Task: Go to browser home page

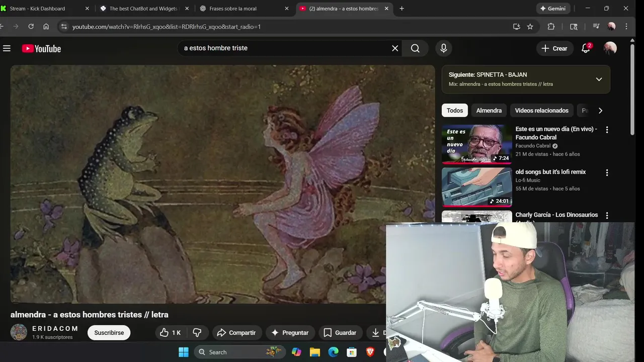Action: (46, 27)
